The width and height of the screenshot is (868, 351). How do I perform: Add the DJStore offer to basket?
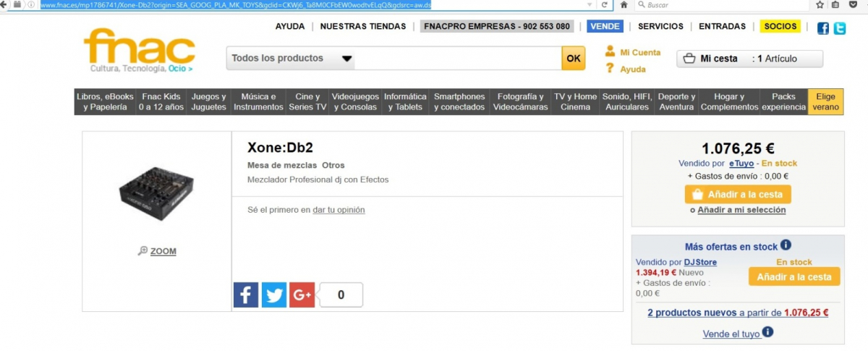click(x=794, y=276)
